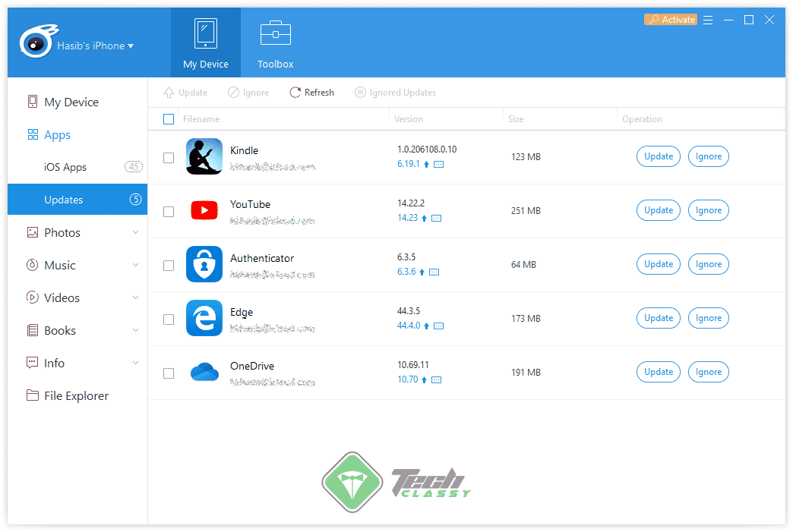Update the Edge app
The width and height of the screenshot is (793, 532).
pyautogui.click(x=658, y=318)
